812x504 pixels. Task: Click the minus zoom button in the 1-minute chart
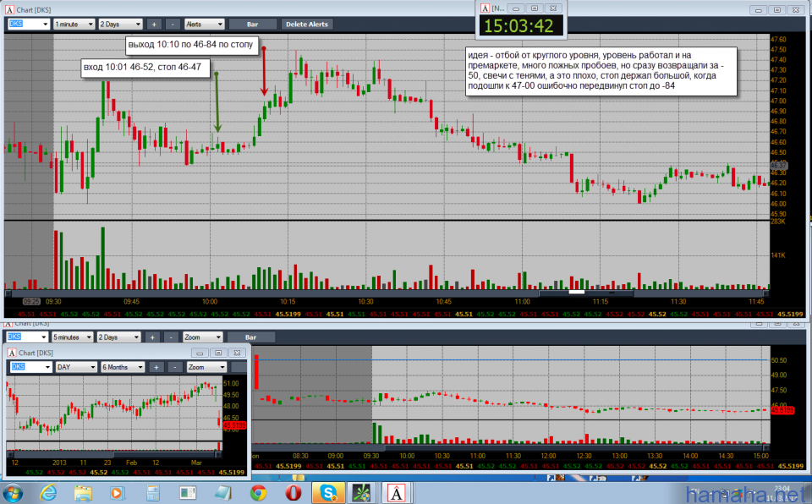172,25
